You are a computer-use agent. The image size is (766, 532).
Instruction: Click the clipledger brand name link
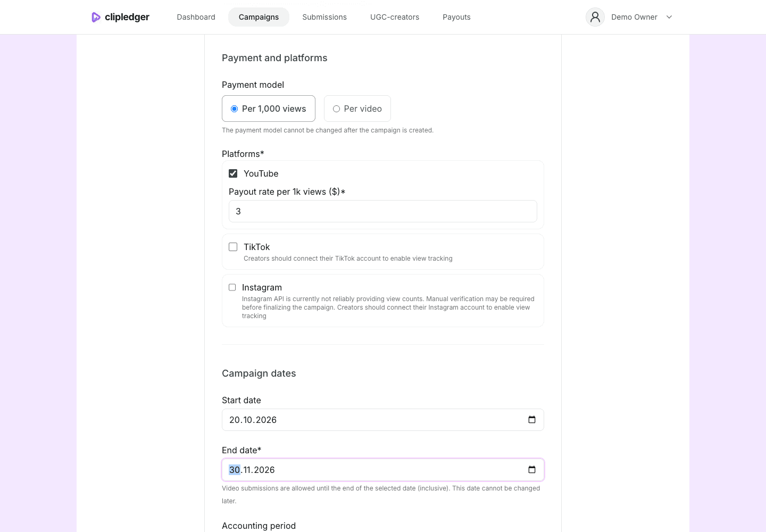coord(127,17)
